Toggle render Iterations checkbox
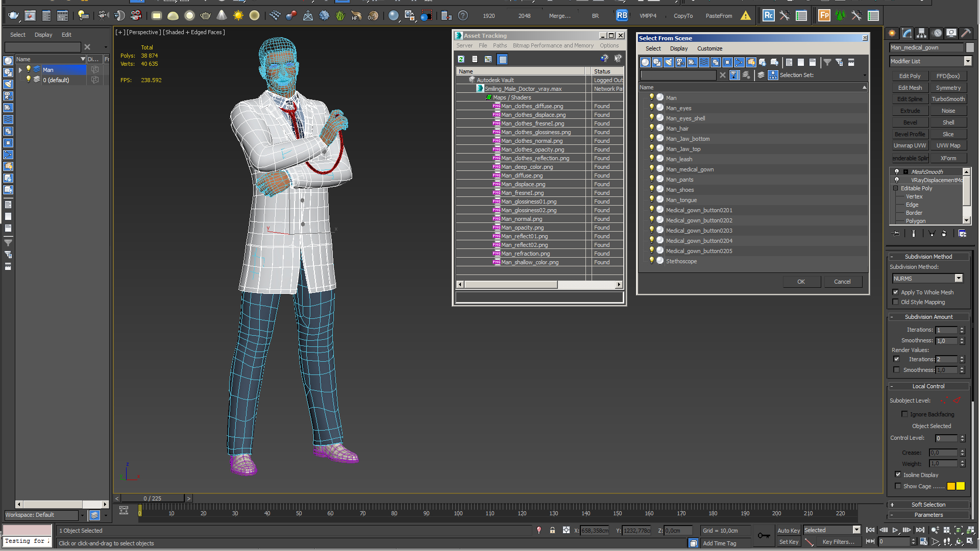Viewport: 980px width, 551px height. point(896,359)
